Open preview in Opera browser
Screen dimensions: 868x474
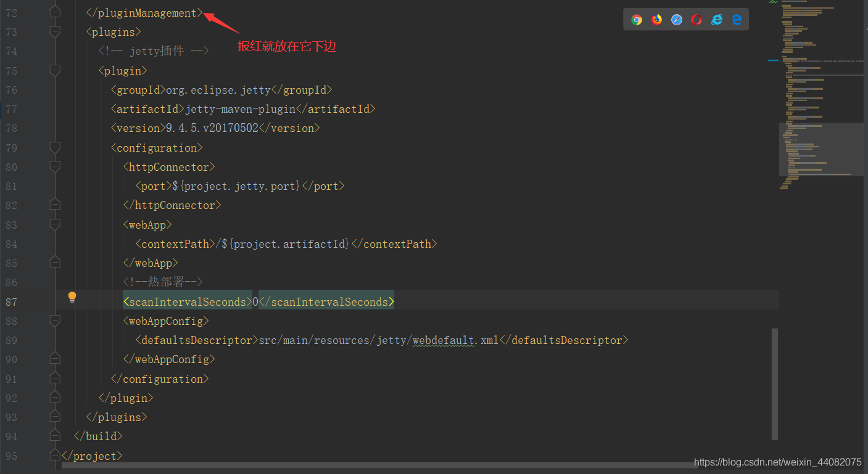point(696,19)
